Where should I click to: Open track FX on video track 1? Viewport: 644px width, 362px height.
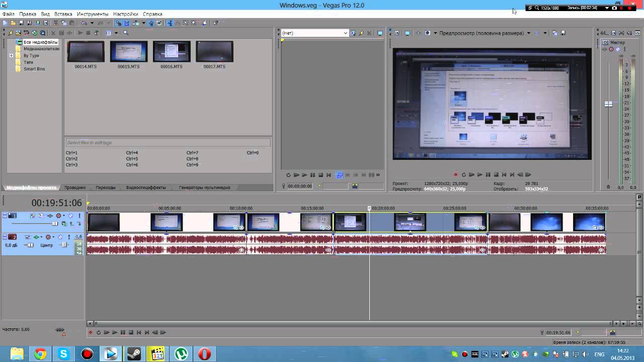tap(50, 216)
